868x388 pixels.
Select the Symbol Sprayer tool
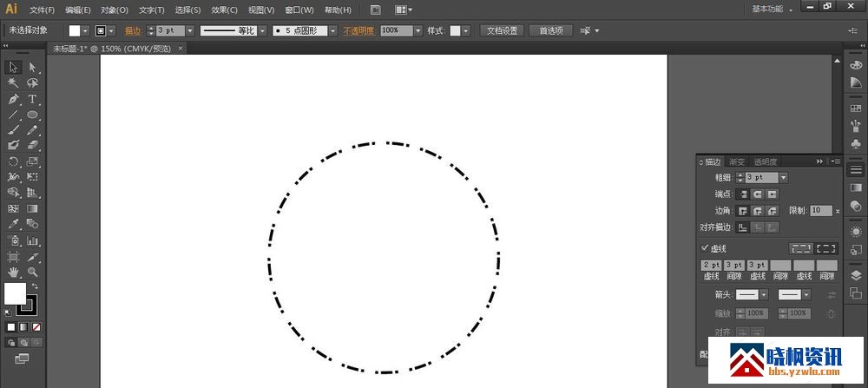coord(13,240)
